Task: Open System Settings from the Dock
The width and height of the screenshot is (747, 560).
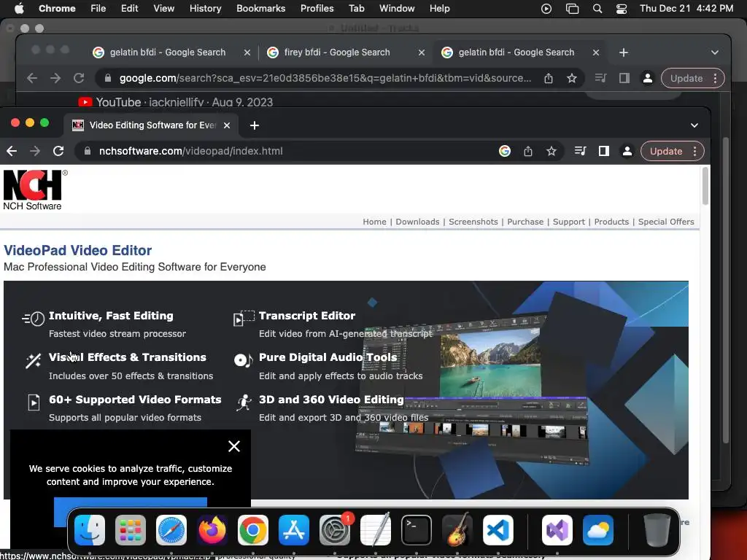Action: (x=334, y=530)
